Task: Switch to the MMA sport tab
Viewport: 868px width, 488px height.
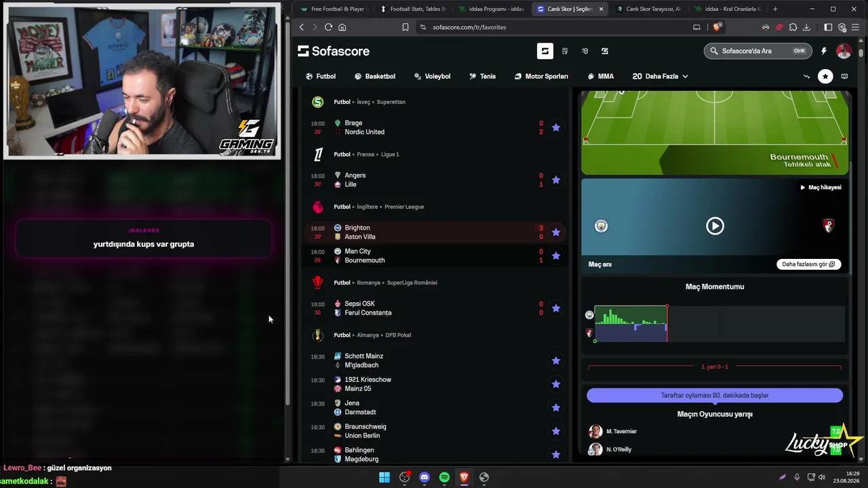Action: [601, 77]
